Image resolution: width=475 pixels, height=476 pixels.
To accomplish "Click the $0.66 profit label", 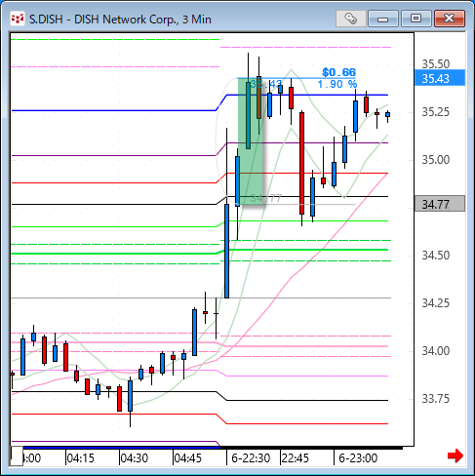I will click(x=338, y=72).
